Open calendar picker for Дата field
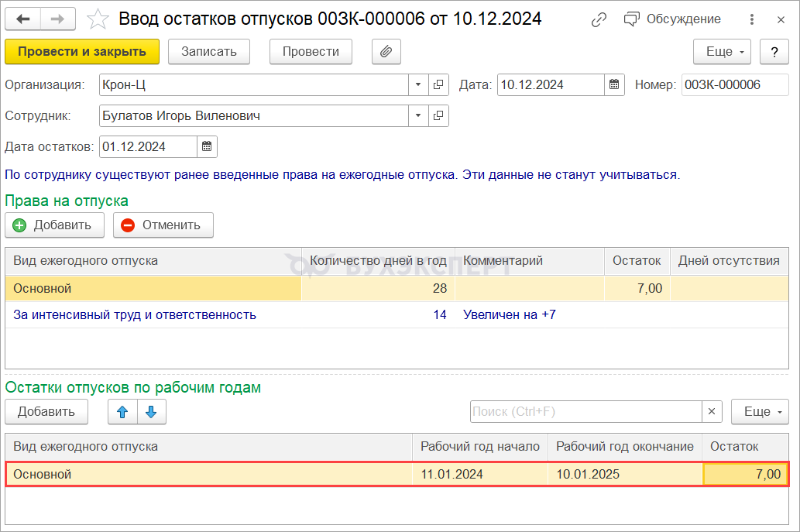 (614, 84)
